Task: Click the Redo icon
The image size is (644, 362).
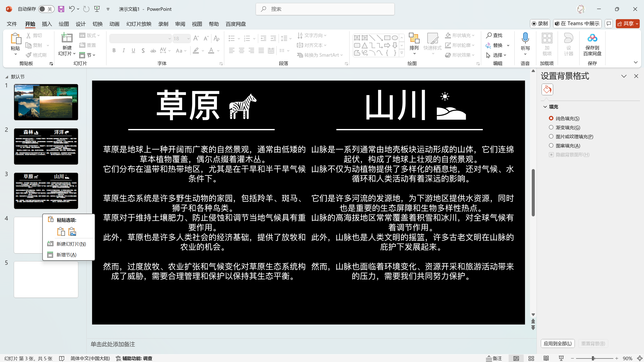Action: pyautogui.click(x=86, y=9)
